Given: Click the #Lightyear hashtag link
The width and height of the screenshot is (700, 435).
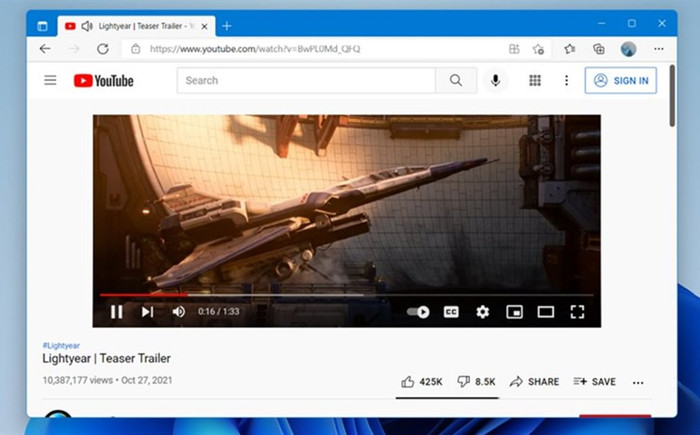Looking at the screenshot, I should tap(61, 345).
